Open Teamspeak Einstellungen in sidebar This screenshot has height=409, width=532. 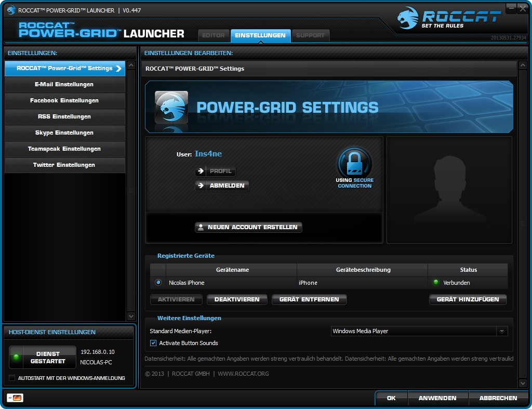64,149
